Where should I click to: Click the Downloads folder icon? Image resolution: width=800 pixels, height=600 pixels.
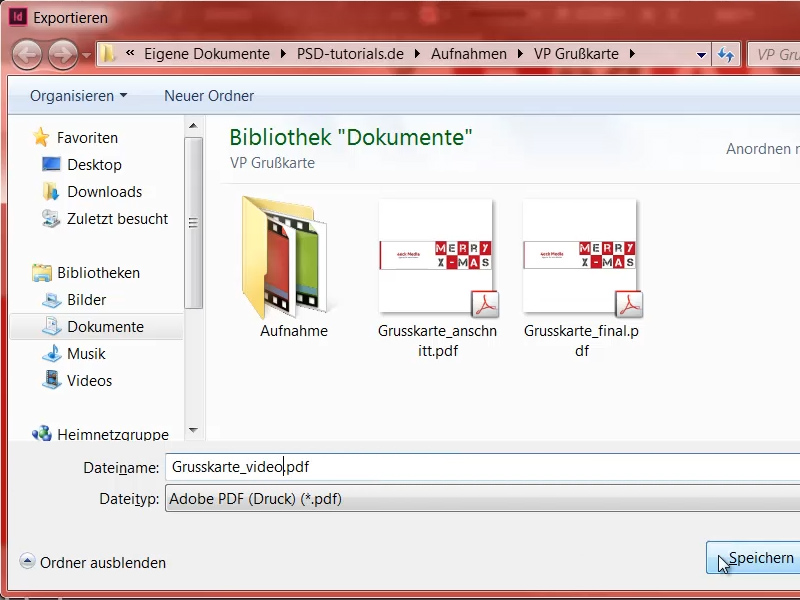pos(51,191)
